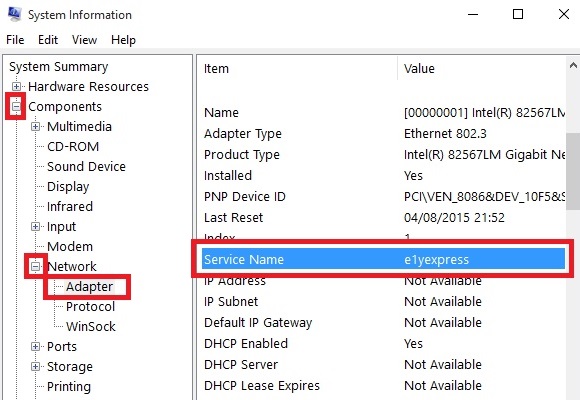Screen dimensions: 580x400
Task: Select the Service Name row
Action: [x=383, y=259]
